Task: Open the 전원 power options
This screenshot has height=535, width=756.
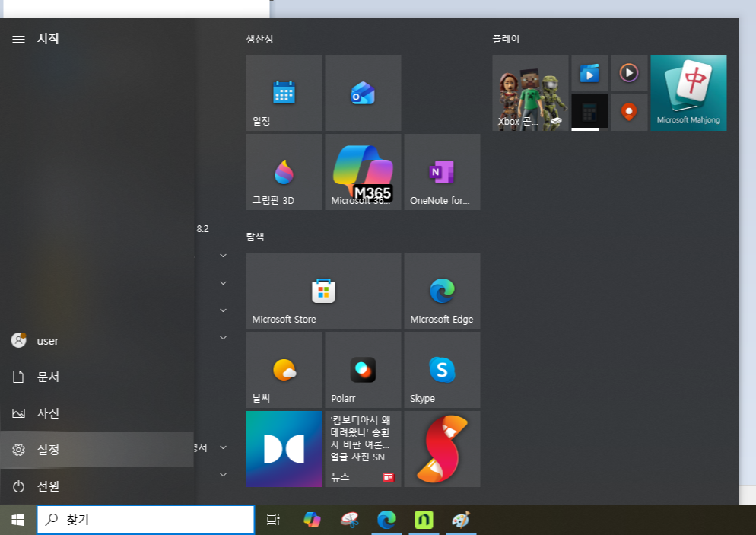Action: [x=97, y=486]
